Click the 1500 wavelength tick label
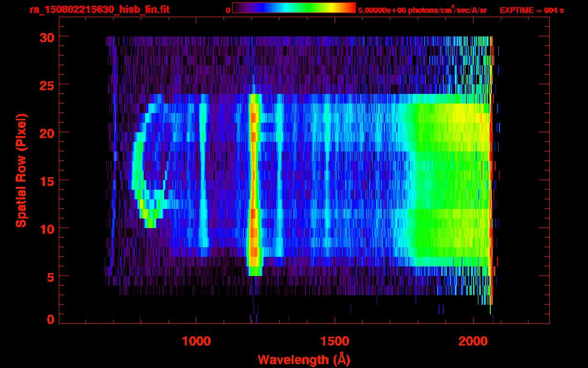The width and height of the screenshot is (588, 368). tap(335, 341)
